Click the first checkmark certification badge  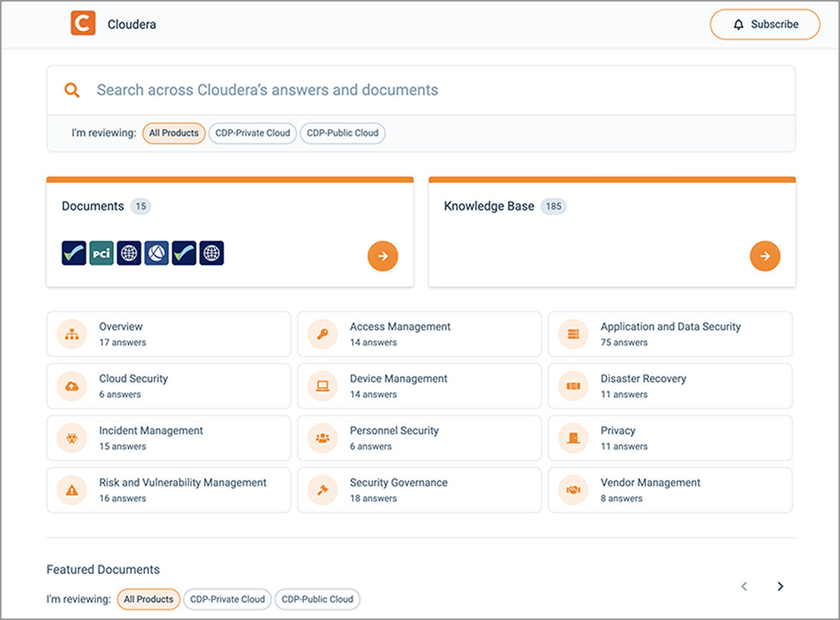tap(74, 253)
